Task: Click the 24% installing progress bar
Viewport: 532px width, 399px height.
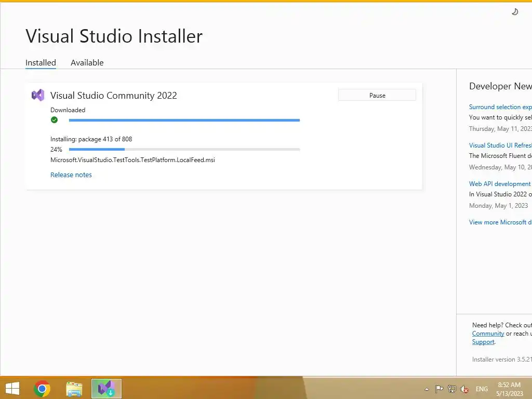Action: coord(184,149)
